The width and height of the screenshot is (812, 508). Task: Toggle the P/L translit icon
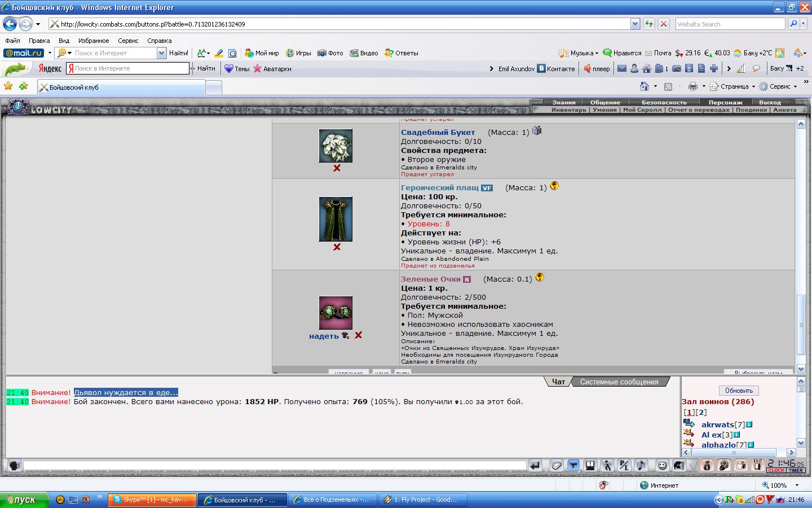tap(624, 466)
